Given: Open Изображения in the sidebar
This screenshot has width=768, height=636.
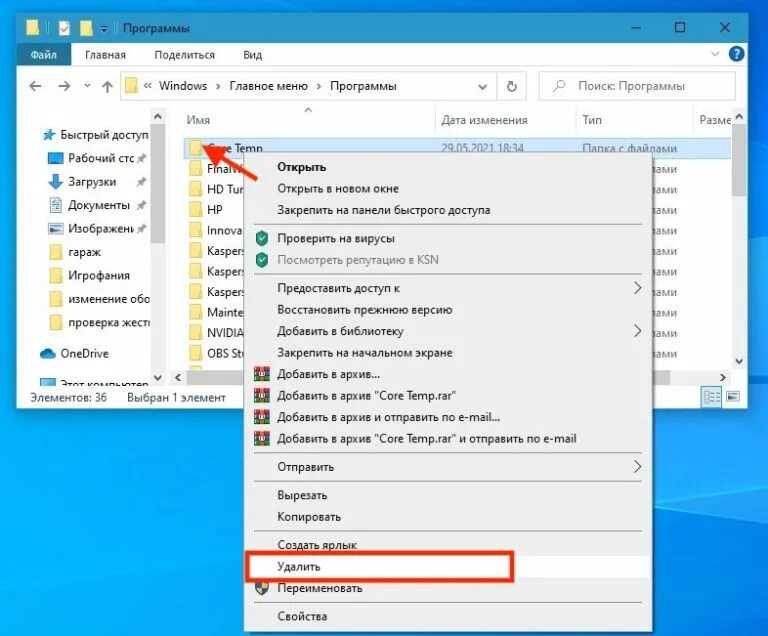Looking at the screenshot, I should coord(93,228).
